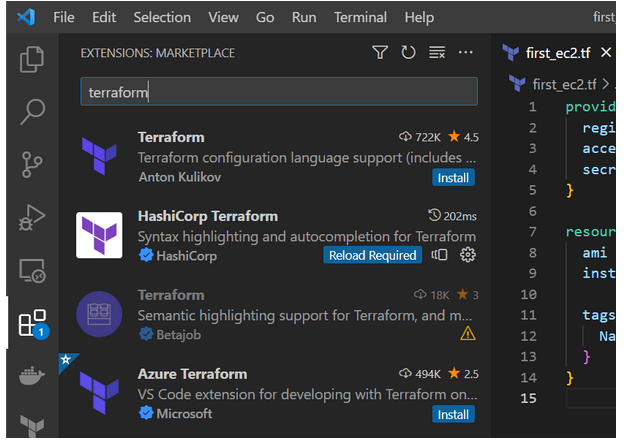Refresh the extensions list
Viewport: 626px width, 448px height.
point(408,52)
